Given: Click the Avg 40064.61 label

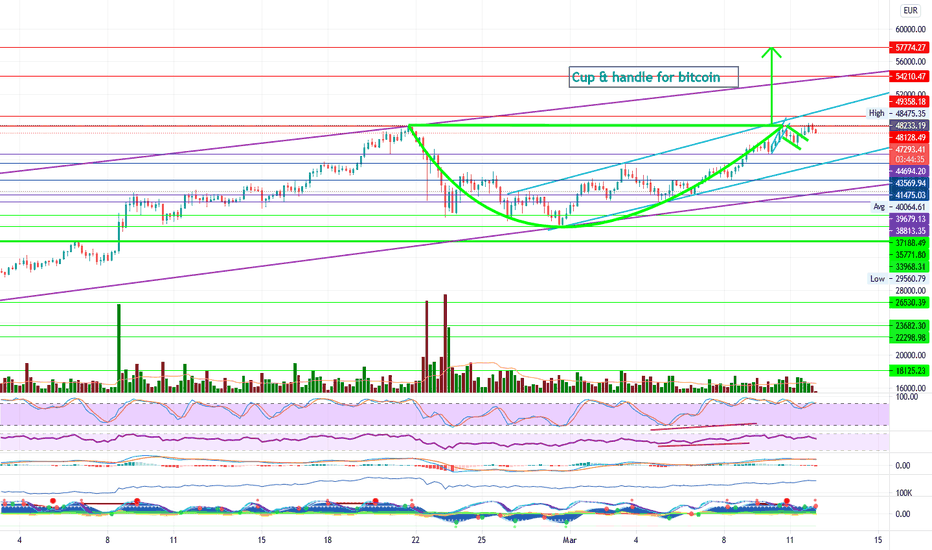Looking at the screenshot, I should tap(899, 207).
